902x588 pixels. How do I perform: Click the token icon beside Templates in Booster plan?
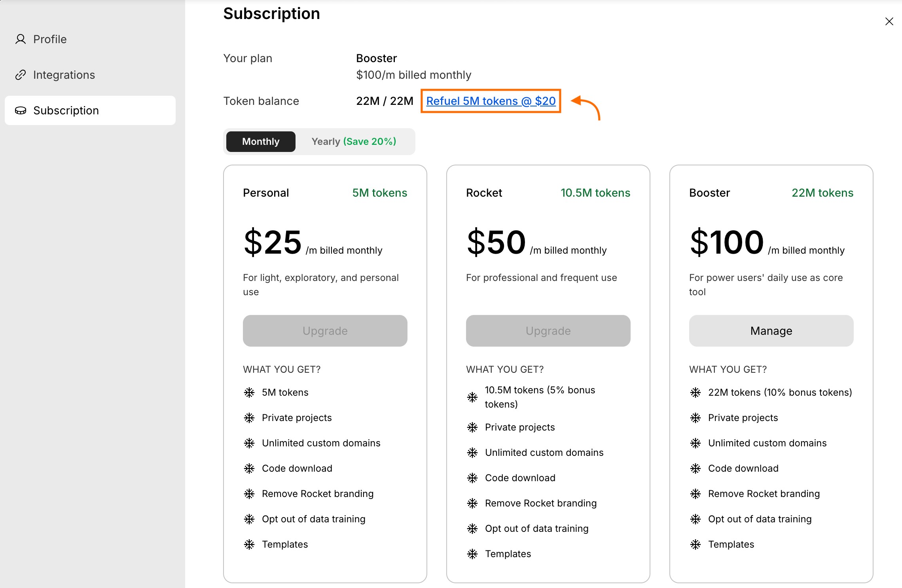(x=695, y=544)
